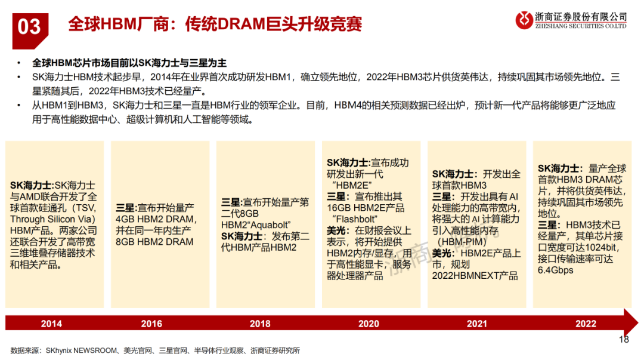Click the red timeline arrowhead at the end
Image resolution: width=644 pixels, height=363 pixels.
point(631,322)
